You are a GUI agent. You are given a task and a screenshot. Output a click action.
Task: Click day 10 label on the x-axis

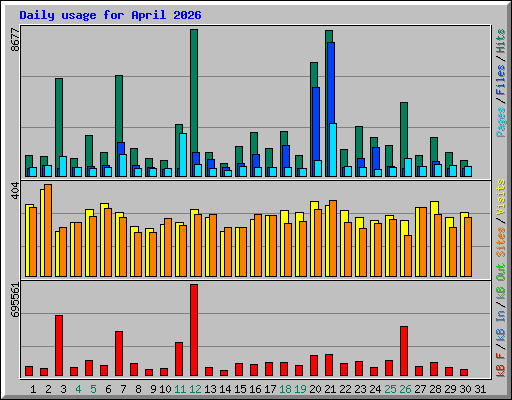coord(165,389)
